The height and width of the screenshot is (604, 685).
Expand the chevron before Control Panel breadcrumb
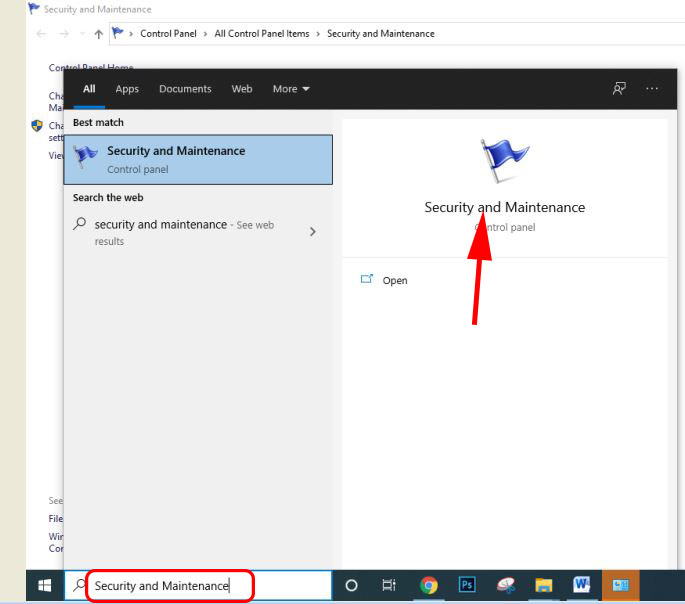click(x=131, y=34)
